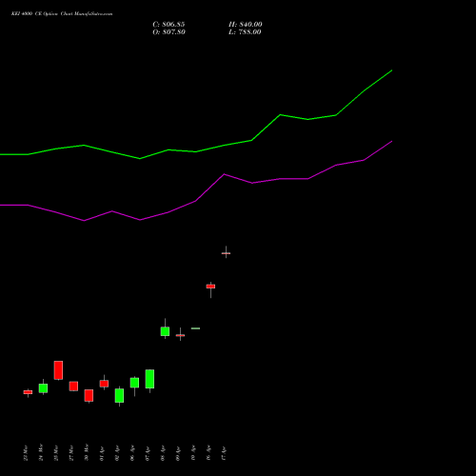Click the small red candle above 16 Apr

pos(210,287)
